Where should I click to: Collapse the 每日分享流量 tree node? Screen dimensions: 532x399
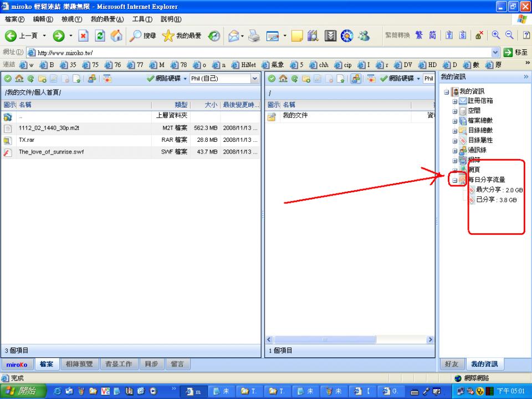454,180
